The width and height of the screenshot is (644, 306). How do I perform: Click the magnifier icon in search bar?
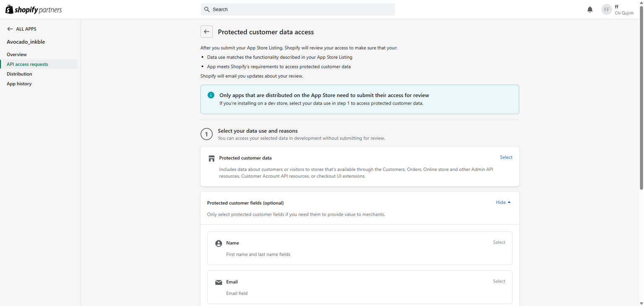click(x=207, y=9)
